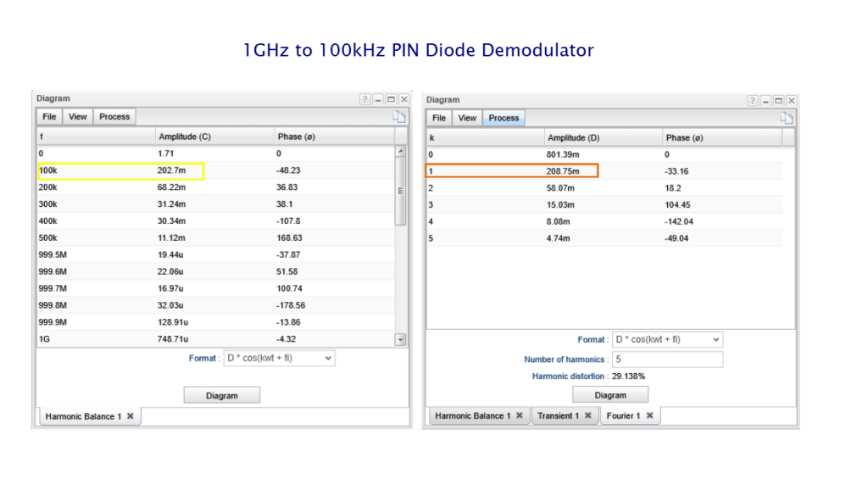This screenshot has width=868, height=485.
Task: Click the Number of harmonics input field
Action: [667, 360]
